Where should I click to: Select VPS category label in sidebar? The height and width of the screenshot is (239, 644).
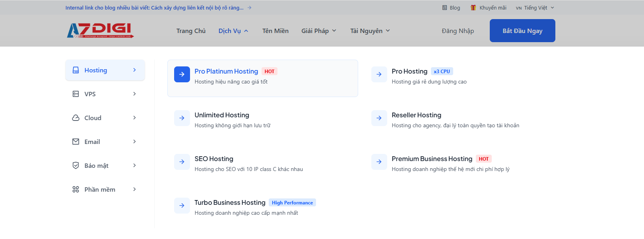click(90, 94)
